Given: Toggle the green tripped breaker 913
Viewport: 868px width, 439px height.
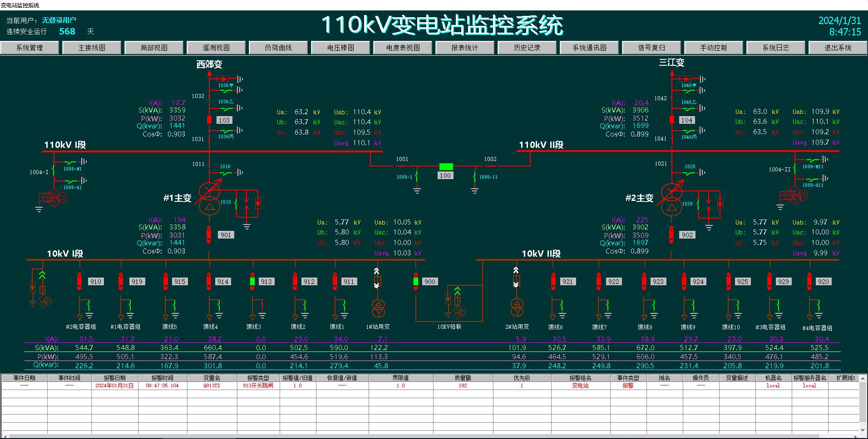Looking at the screenshot, I should [x=252, y=281].
